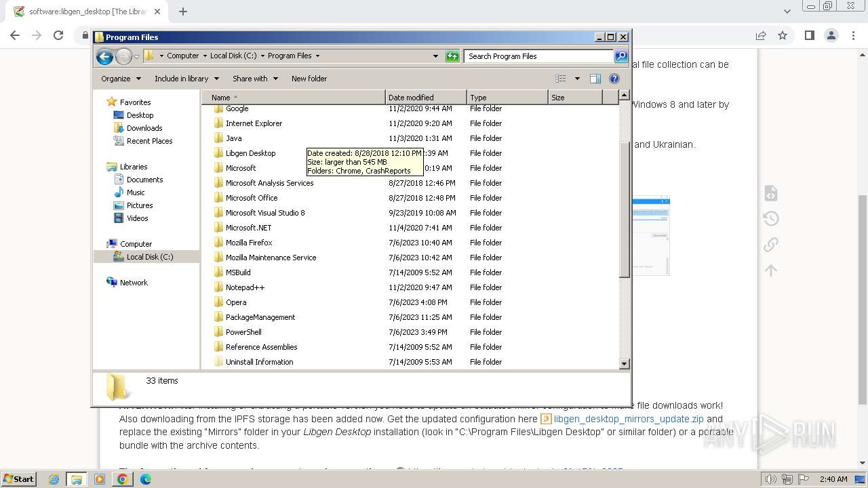This screenshot has height=488, width=868.
Task: Open a new Chrome tab
Action: (x=183, y=12)
